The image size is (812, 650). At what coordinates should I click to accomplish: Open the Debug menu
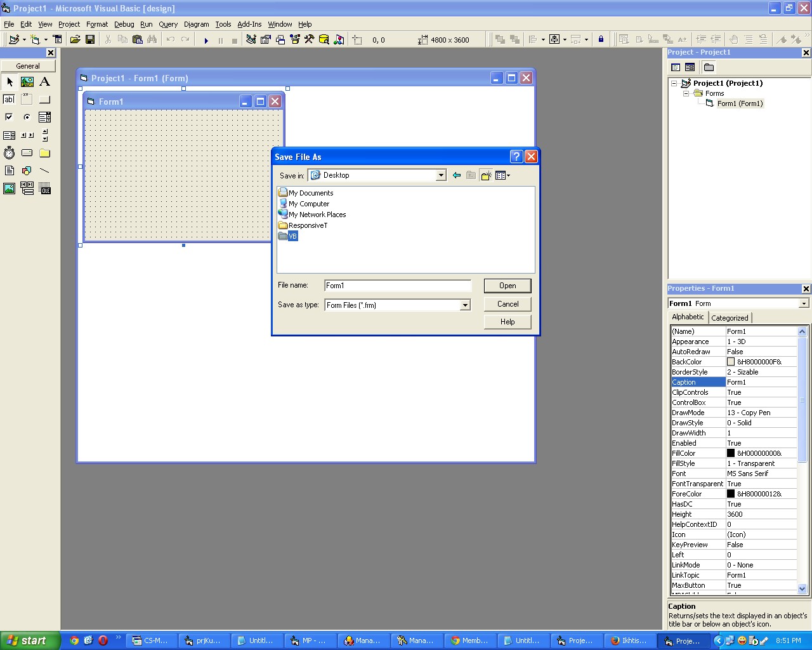(x=124, y=24)
